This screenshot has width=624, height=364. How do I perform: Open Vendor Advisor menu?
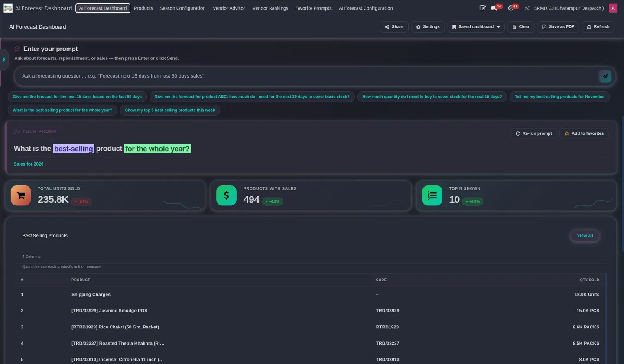(x=229, y=8)
